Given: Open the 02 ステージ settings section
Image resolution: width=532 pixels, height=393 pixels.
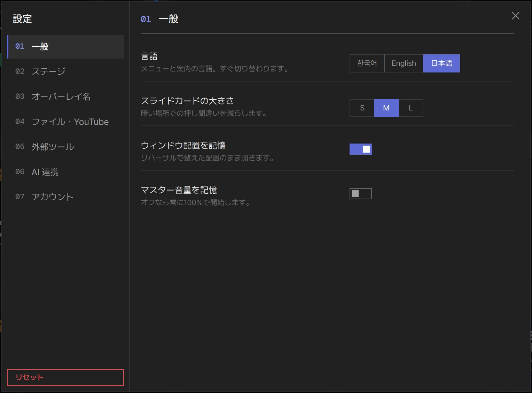Looking at the screenshot, I should click(x=65, y=71).
